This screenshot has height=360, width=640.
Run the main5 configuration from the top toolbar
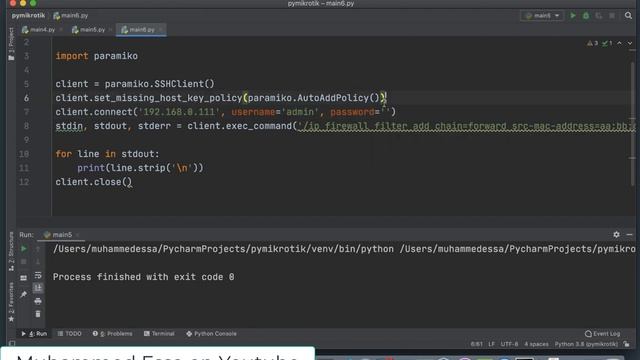tap(573, 16)
